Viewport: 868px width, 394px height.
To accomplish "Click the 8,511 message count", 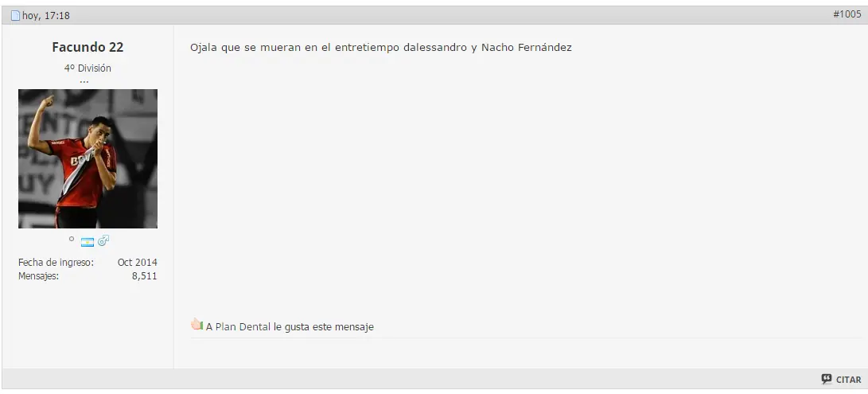I will [145, 276].
